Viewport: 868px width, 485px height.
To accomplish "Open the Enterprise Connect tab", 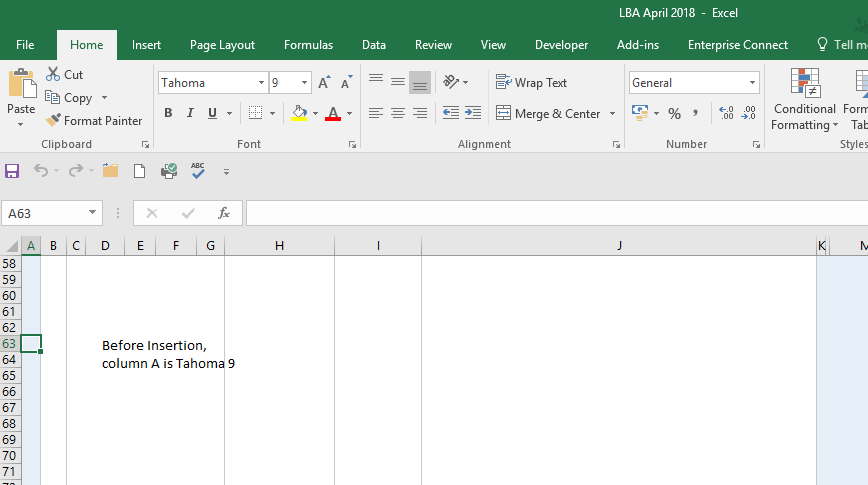I will pyautogui.click(x=737, y=45).
